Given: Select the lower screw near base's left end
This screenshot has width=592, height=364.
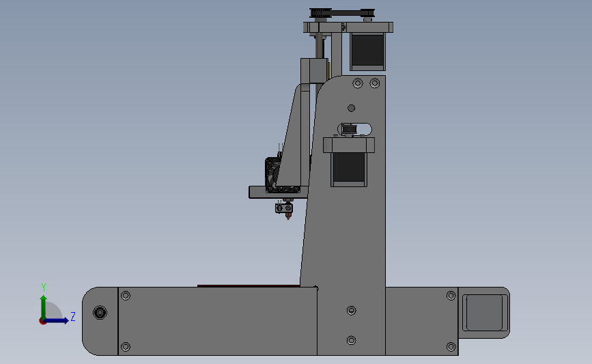Looking at the screenshot, I should (x=126, y=347).
